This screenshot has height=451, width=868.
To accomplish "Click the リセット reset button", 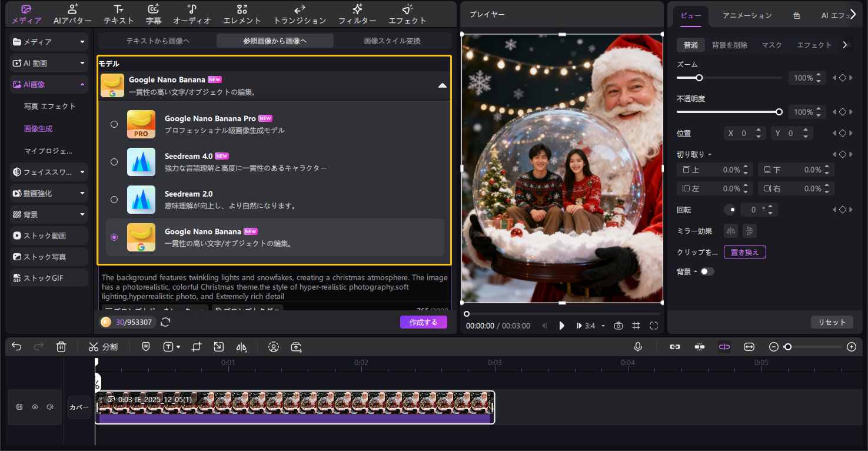I will (x=832, y=322).
